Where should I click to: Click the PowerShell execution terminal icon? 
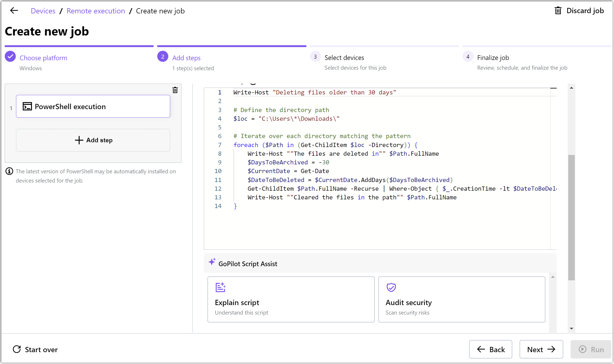pyautogui.click(x=27, y=107)
